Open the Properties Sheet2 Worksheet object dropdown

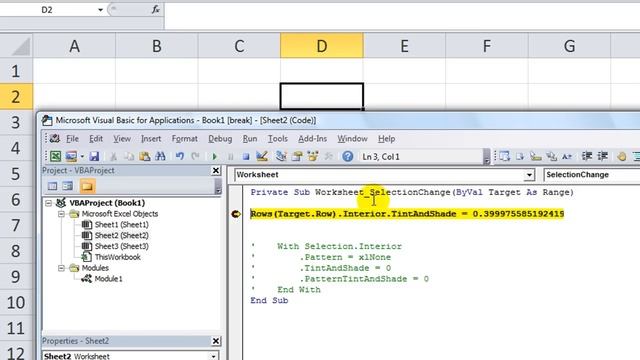pos(213,356)
